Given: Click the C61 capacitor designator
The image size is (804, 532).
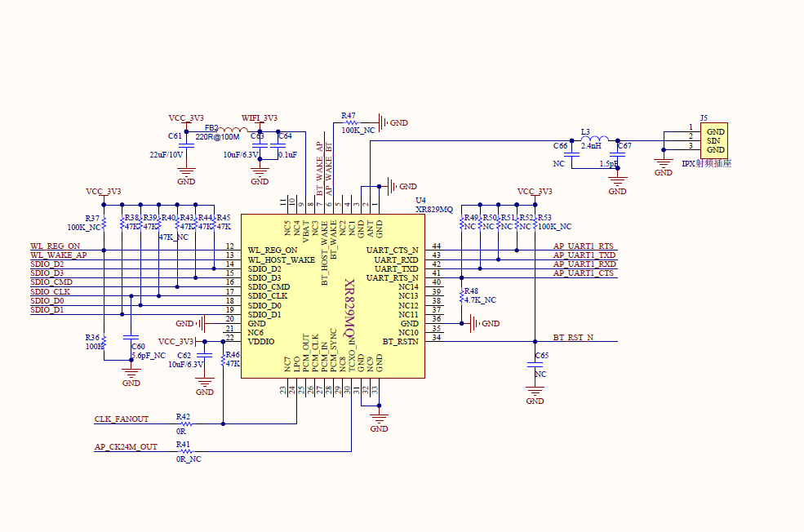Looking at the screenshot, I should 175,135.
